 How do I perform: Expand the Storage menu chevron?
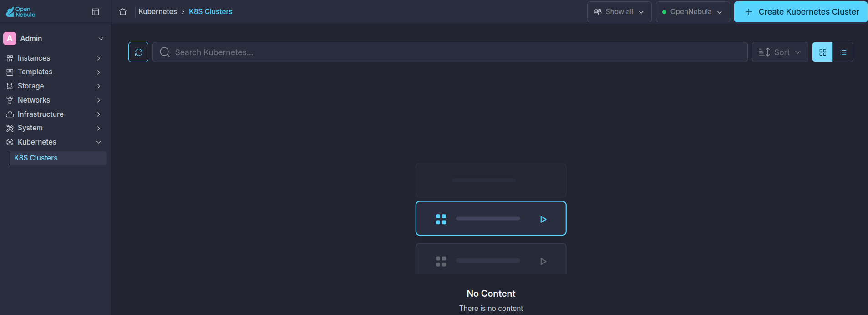99,86
